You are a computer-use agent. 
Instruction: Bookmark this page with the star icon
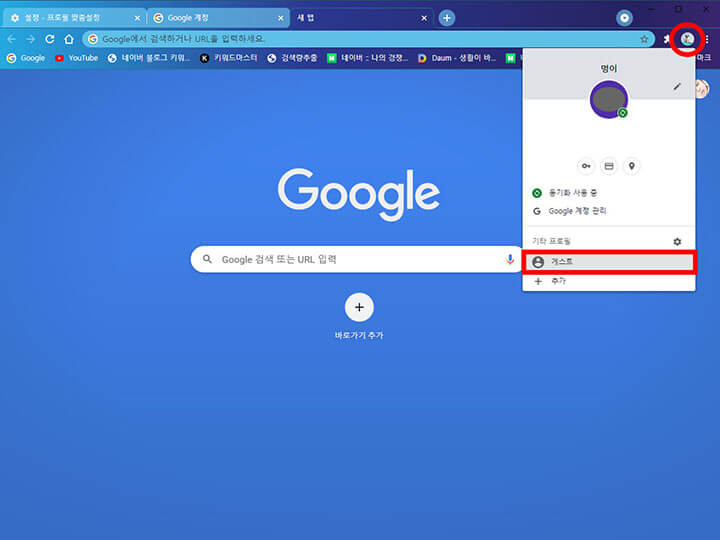pyautogui.click(x=644, y=39)
